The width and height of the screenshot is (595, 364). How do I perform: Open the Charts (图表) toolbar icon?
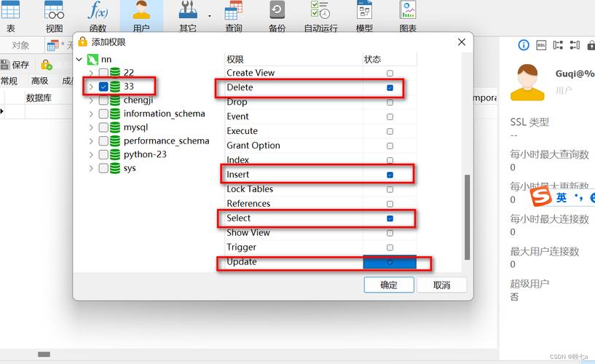(x=408, y=17)
